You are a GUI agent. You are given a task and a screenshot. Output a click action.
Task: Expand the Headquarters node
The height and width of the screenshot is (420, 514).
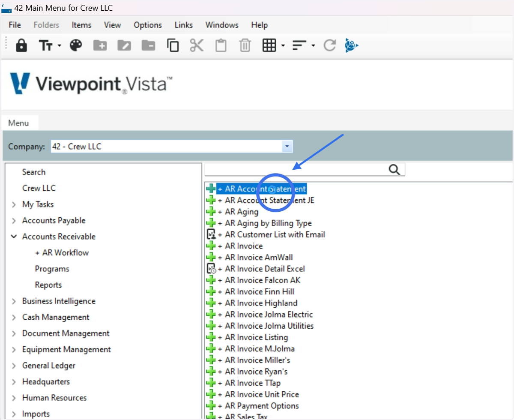(14, 382)
